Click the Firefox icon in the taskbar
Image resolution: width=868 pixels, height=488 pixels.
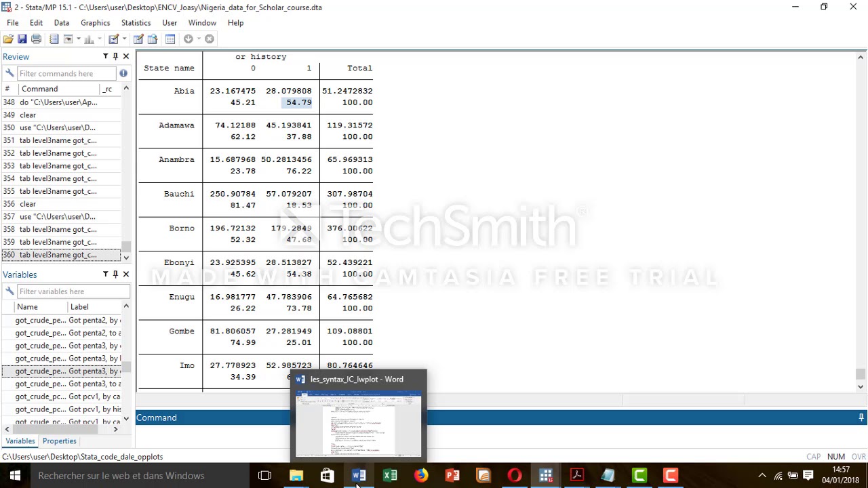tap(421, 476)
